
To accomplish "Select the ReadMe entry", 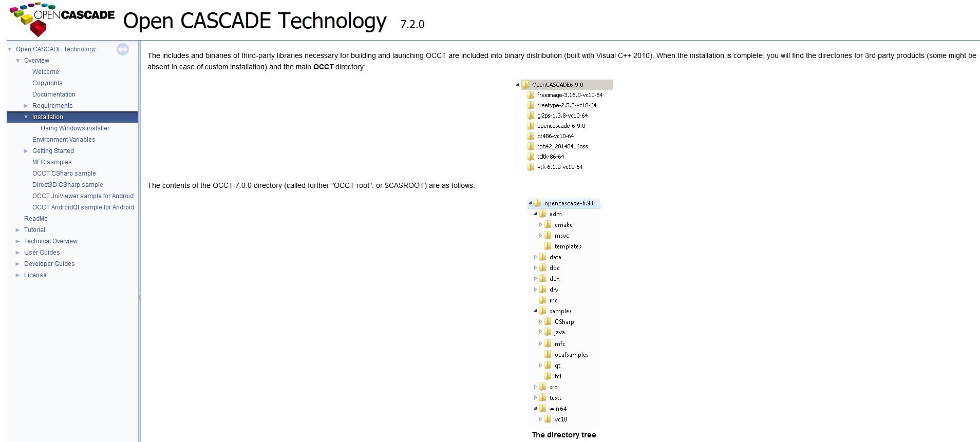I will pos(36,219).
